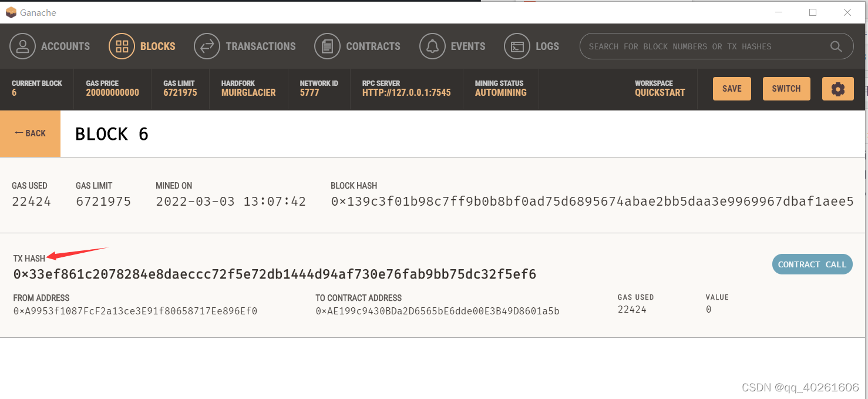Select the block hash 0x139c3f01… value
Screen dimensions: 868x399
click(x=592, y=202)
